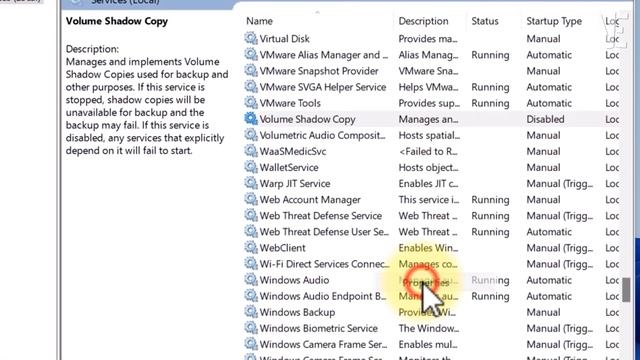Viewport: 640px width, 360px height.
Task: Select Wi-Fi Direct Services Connec... name
Action: pos(324,264)
